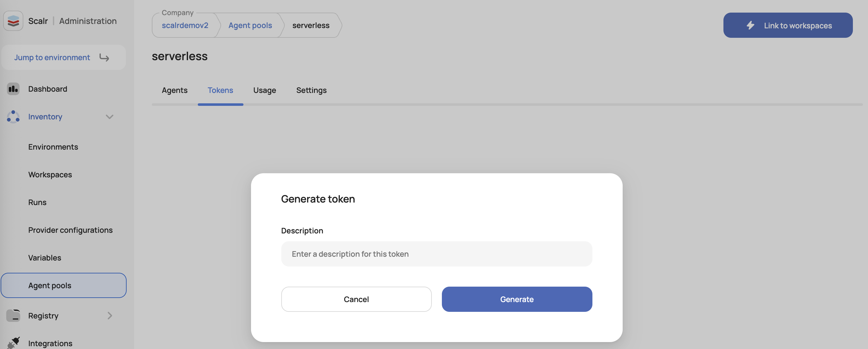Click the Integrations plug icon
This screenshot has height=349, width=868.
point(13,343)
